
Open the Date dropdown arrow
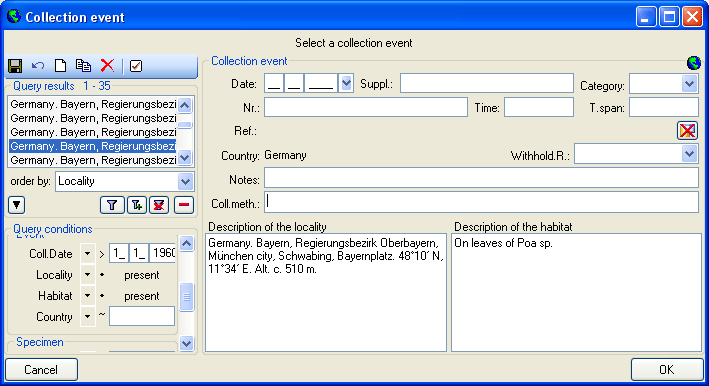coord(346,84)
